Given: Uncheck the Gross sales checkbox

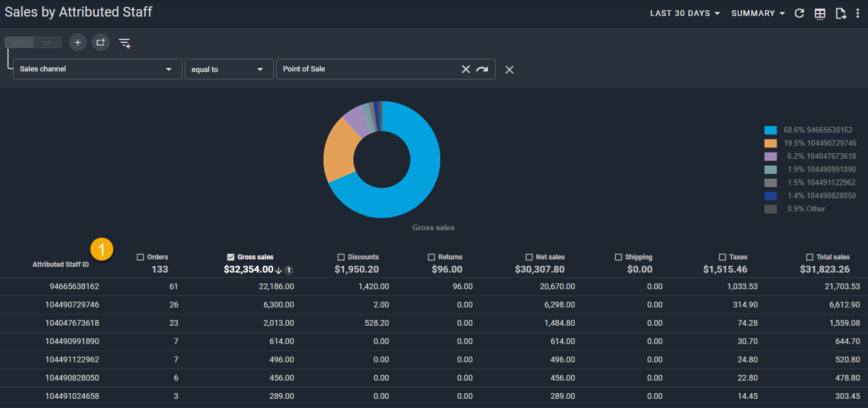Looking at the screenshot, I should point(231,257).
